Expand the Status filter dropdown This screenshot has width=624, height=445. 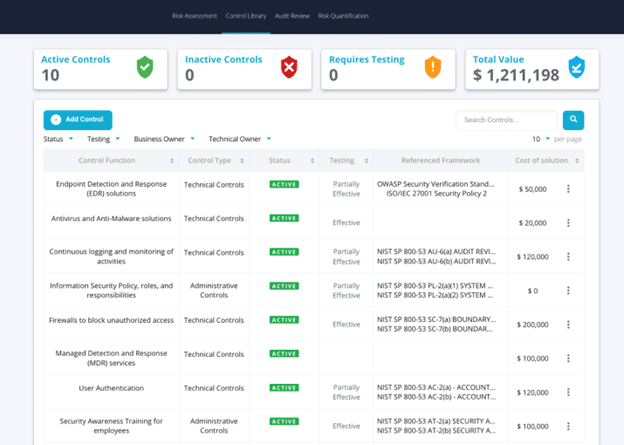pyautogui.click(x=57, y=139)
